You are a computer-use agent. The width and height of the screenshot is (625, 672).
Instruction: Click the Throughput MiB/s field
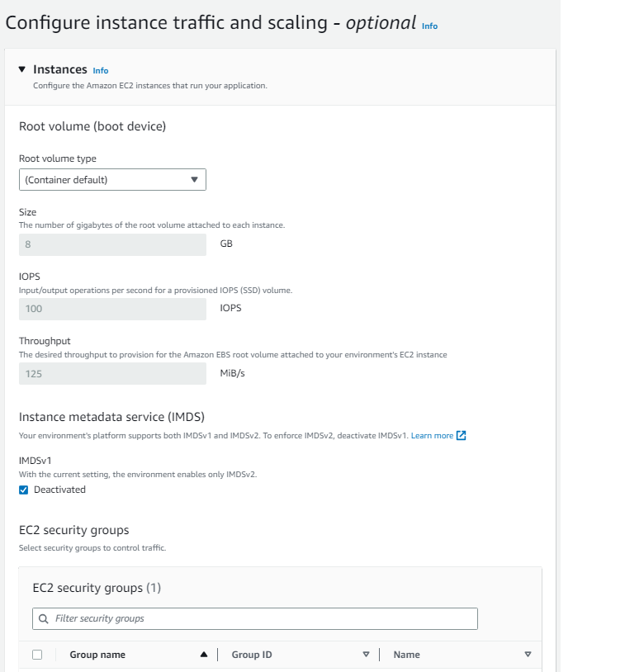pos(112,373)
